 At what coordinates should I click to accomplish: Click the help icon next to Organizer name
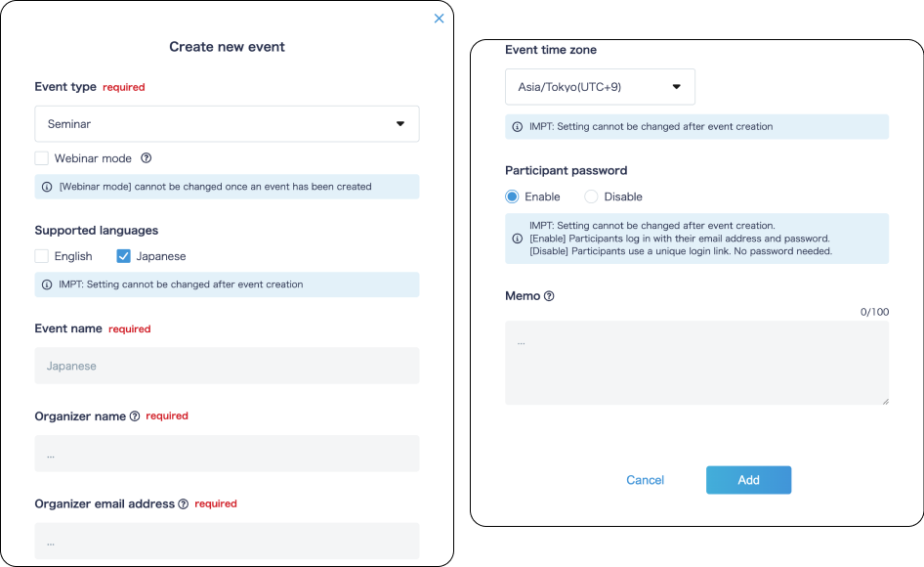coord(135,415)
